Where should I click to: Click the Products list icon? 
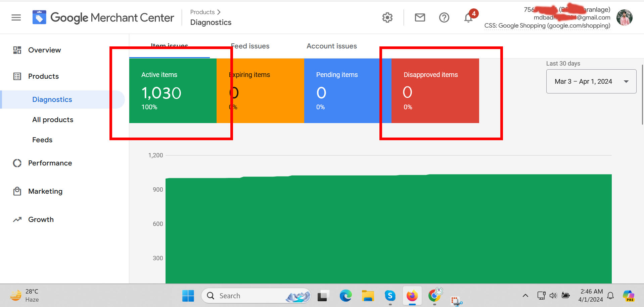tap(17, 76)
